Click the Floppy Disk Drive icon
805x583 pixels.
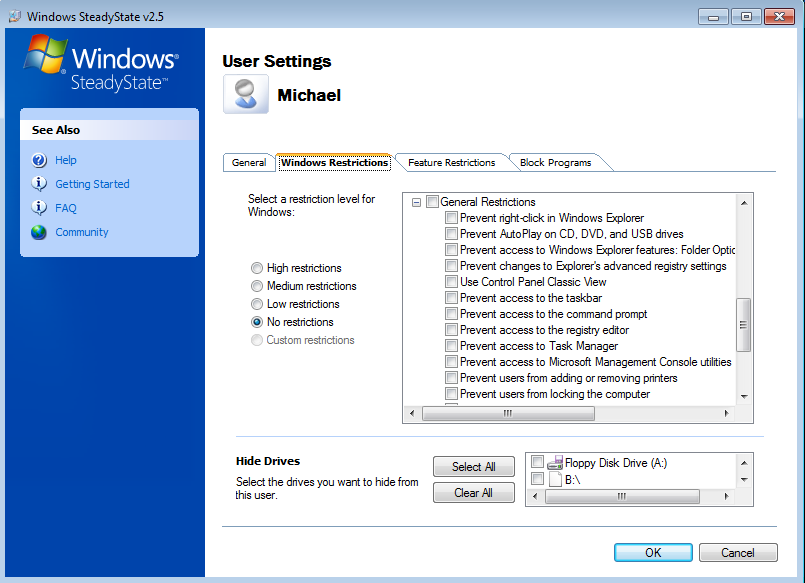(555, 463)
